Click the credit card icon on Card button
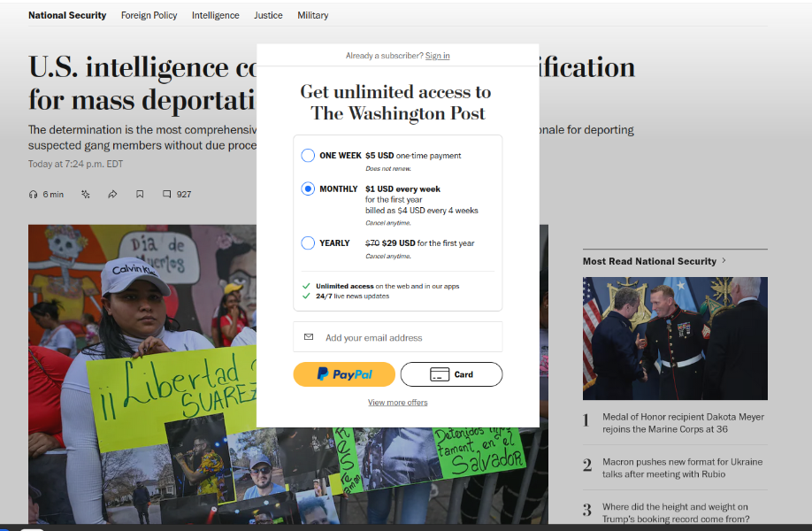The width and height of the screenshot is (812, 531). pos(440,374)
